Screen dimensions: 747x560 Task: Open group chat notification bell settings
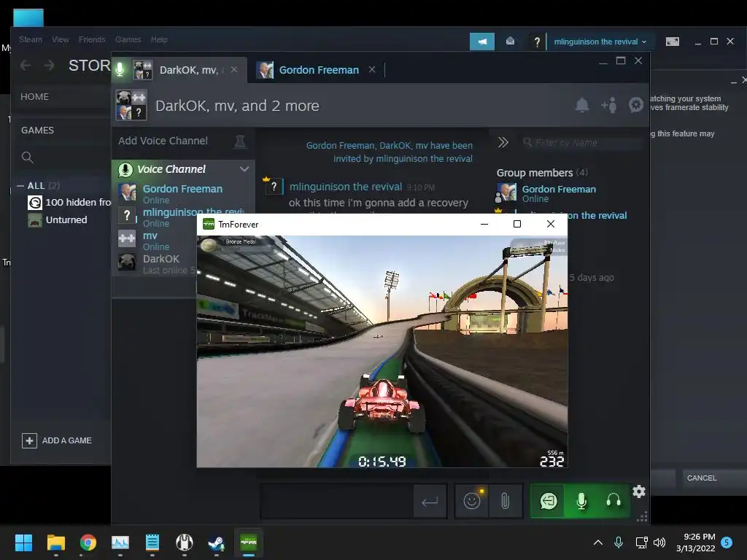coord(581,105)
